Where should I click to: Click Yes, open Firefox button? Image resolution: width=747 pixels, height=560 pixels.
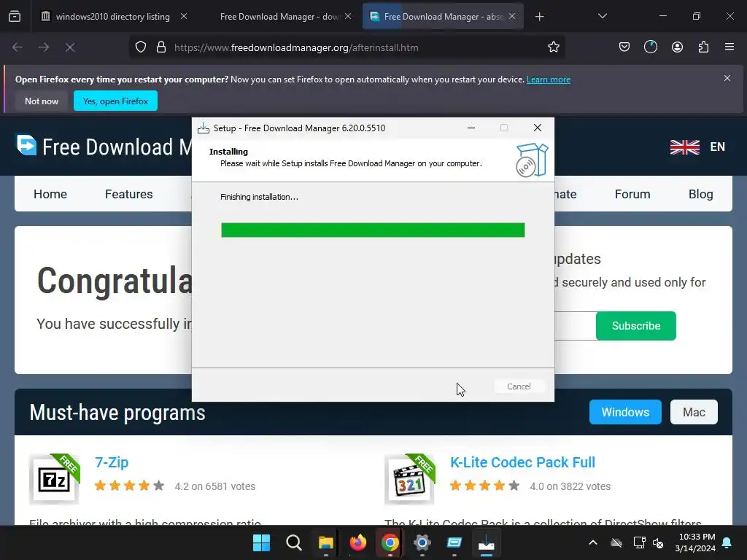(115, 101)
